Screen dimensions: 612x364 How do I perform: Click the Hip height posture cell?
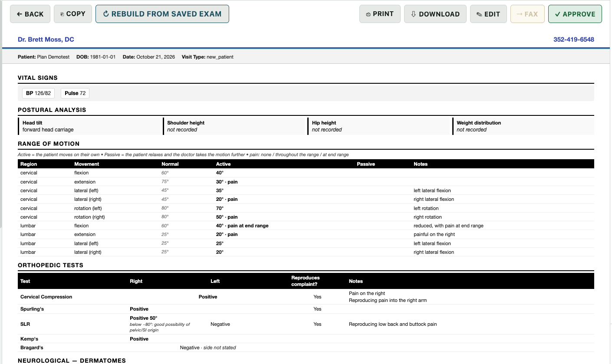(x=379, y=126)
